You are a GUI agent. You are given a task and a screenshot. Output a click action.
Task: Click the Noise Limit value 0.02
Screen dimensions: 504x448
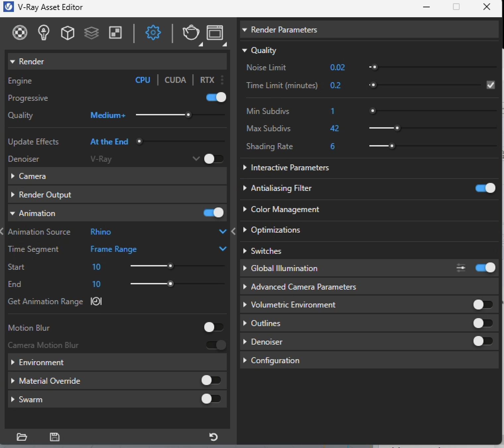(338, 67)
